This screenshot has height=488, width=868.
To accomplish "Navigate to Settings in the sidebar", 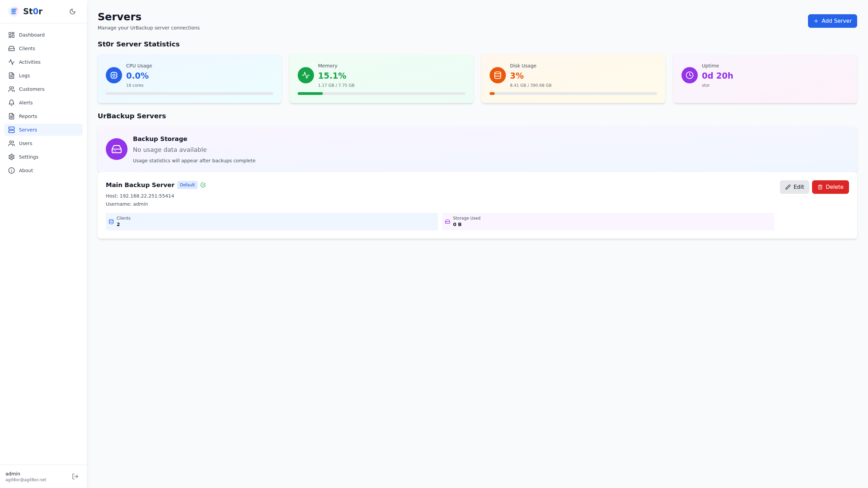I will point(28,157).
